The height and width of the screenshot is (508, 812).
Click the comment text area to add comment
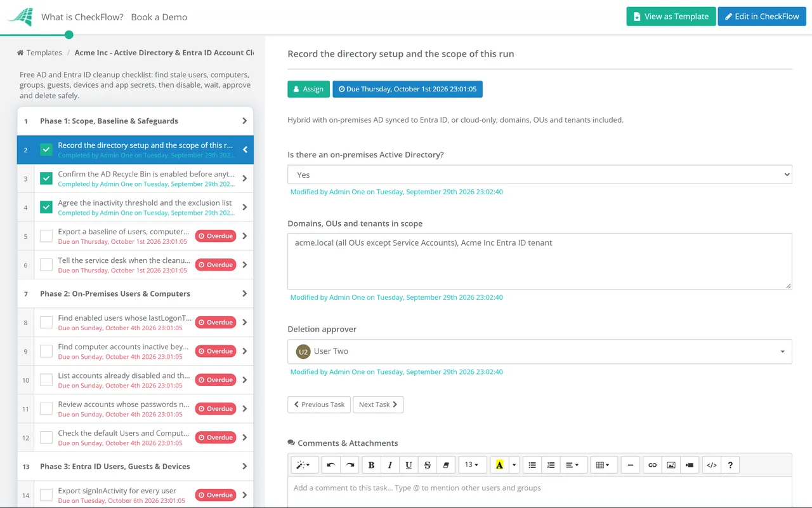click(x=540, y=492)
